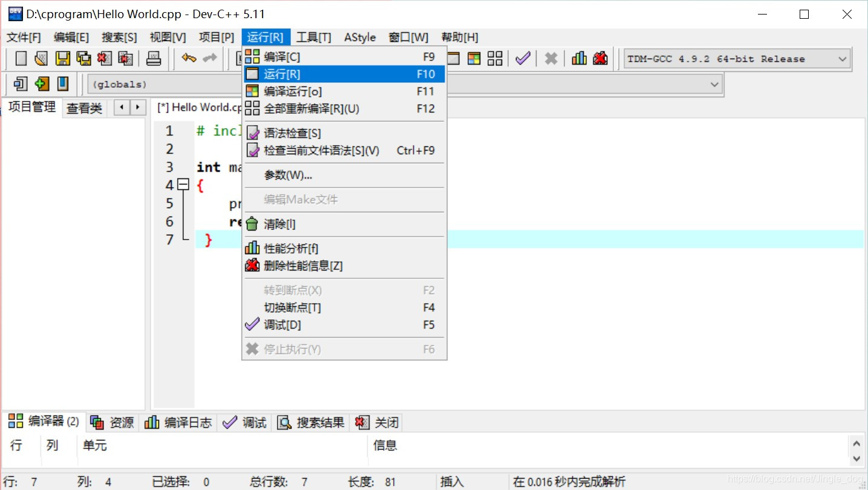Click the Save All toolbar icon
The image size is (868, 490).
click(83, 59)
